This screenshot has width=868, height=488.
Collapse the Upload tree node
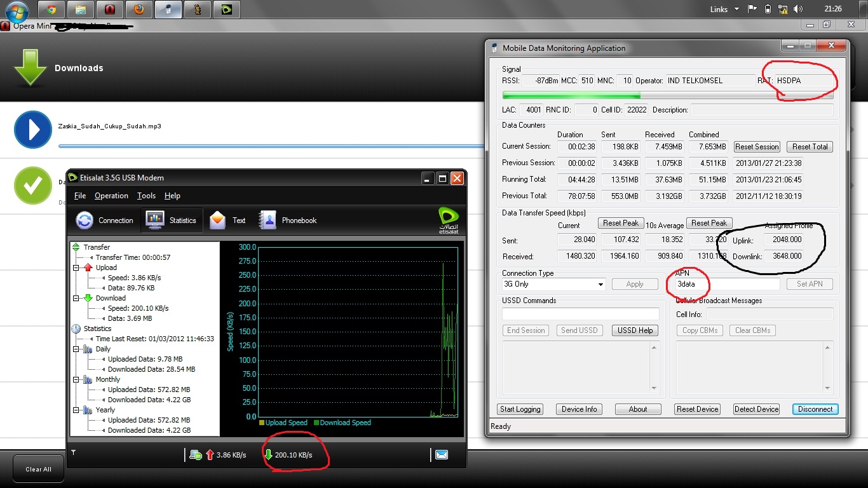(76, 268)
